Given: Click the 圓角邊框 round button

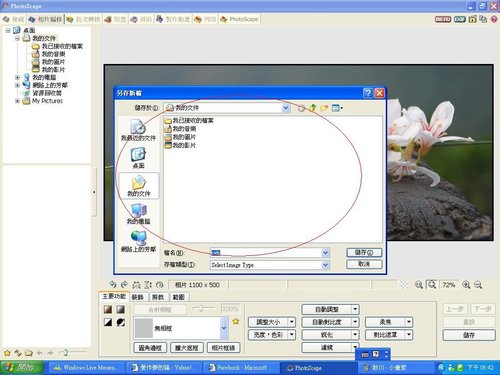Looking at the screenshot, I should click(x=150, y=348).
